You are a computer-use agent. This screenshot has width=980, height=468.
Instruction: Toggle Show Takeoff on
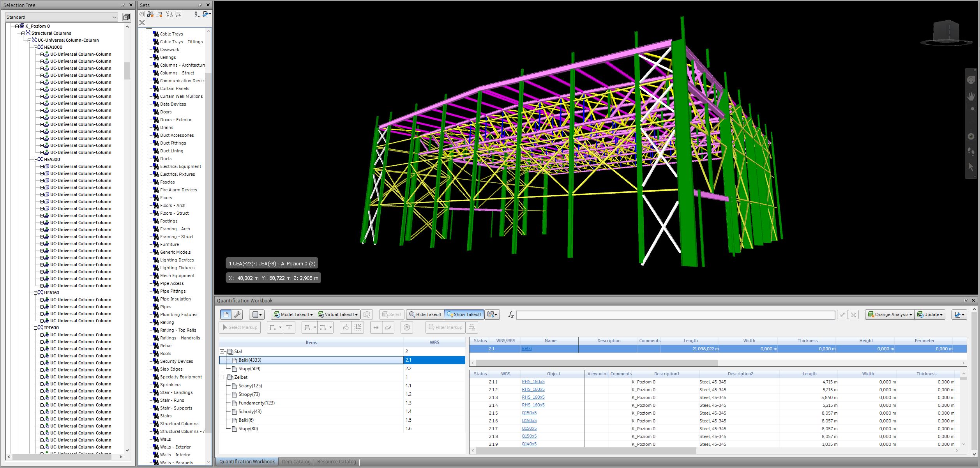tap(464, 314)
